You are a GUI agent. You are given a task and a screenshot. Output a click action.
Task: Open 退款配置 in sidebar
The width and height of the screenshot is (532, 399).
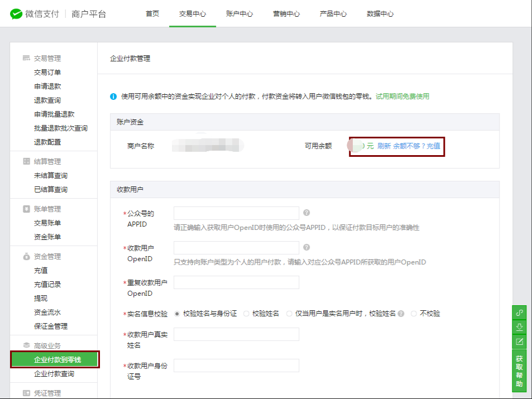(x=47, y=142)
